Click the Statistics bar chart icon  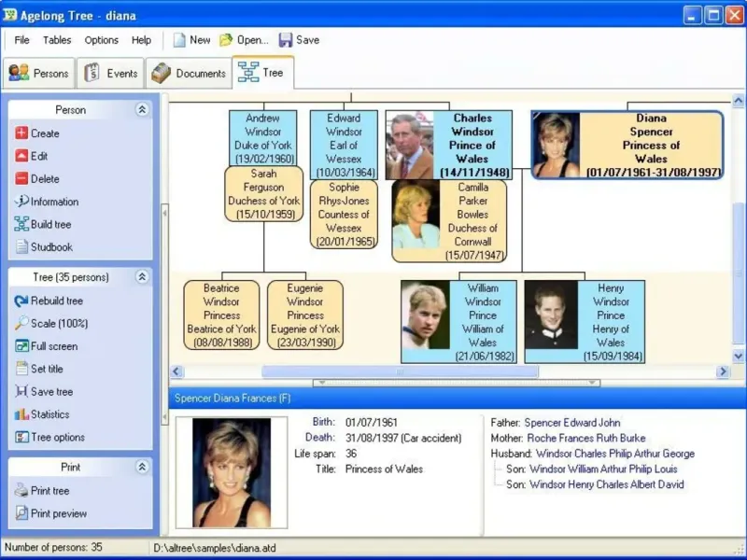[21, 413]
